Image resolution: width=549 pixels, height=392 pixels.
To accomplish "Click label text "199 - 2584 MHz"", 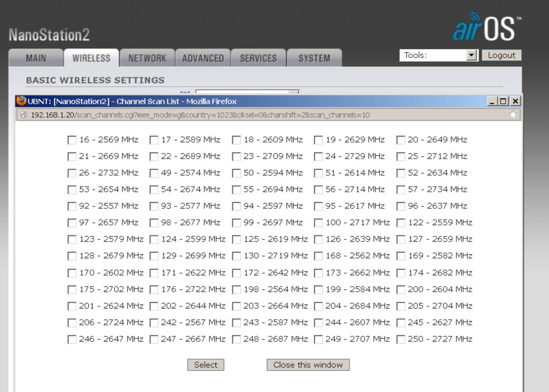I will coord(358,289).
